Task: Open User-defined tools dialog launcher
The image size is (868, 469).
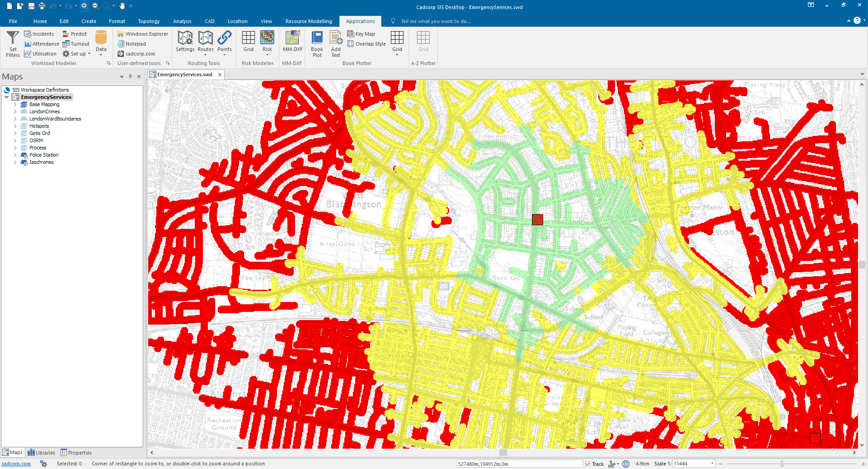Action: tap(168, 63)
